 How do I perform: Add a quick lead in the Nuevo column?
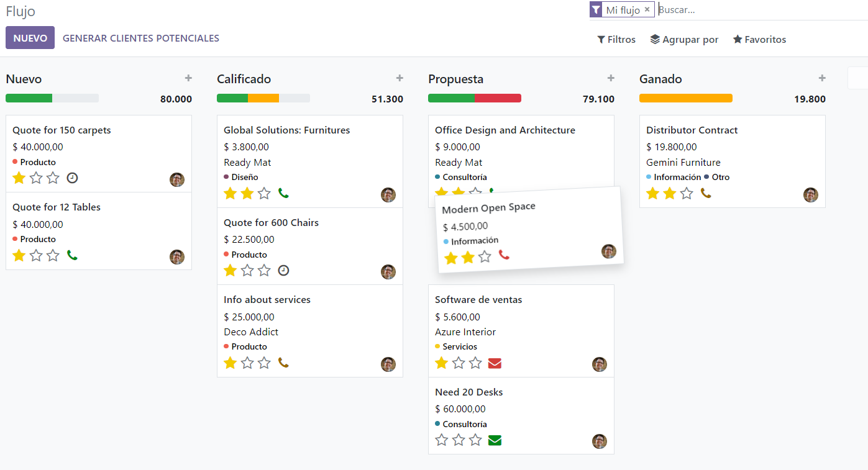[188, 78]
